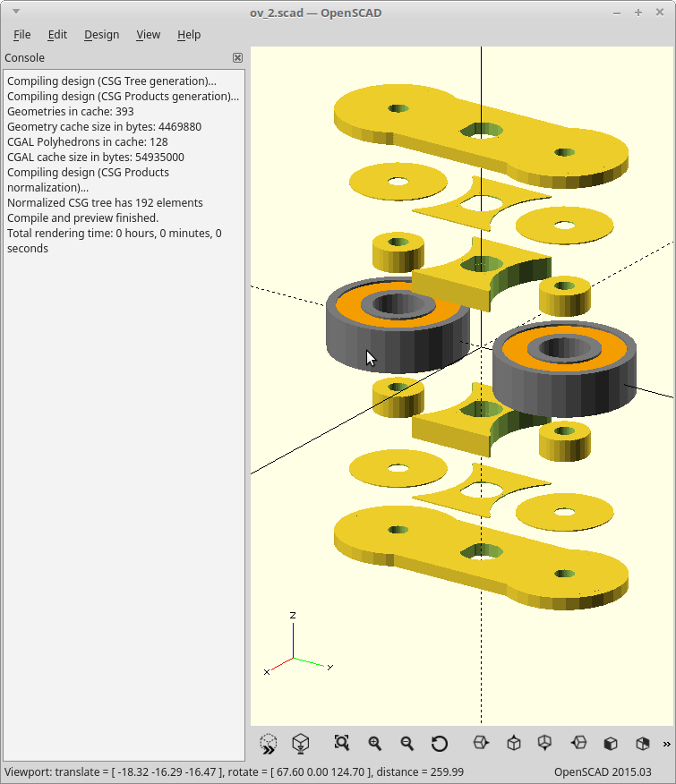Click the View All magnifier icon
The width and height of the screenshot is (676, 784).
341,743
